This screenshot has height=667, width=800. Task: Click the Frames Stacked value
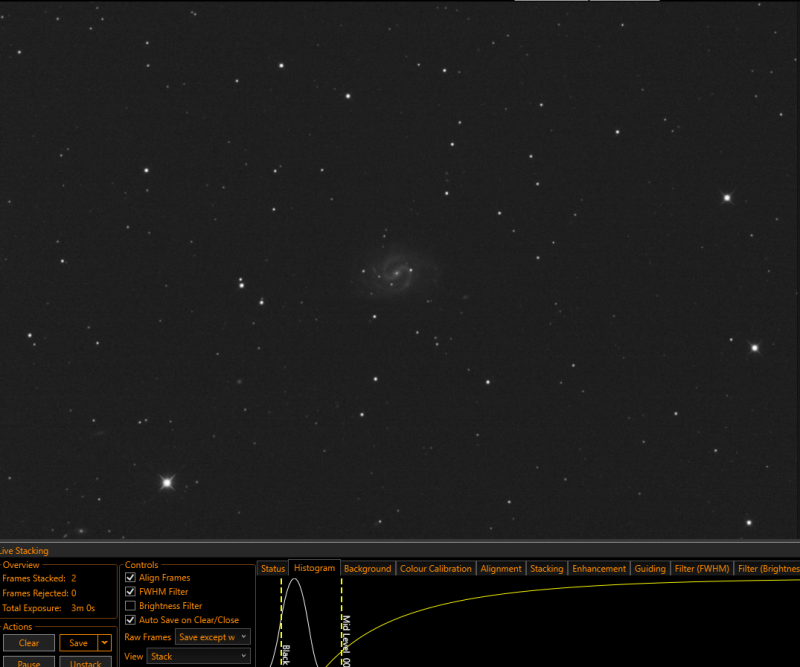[74, 578]
